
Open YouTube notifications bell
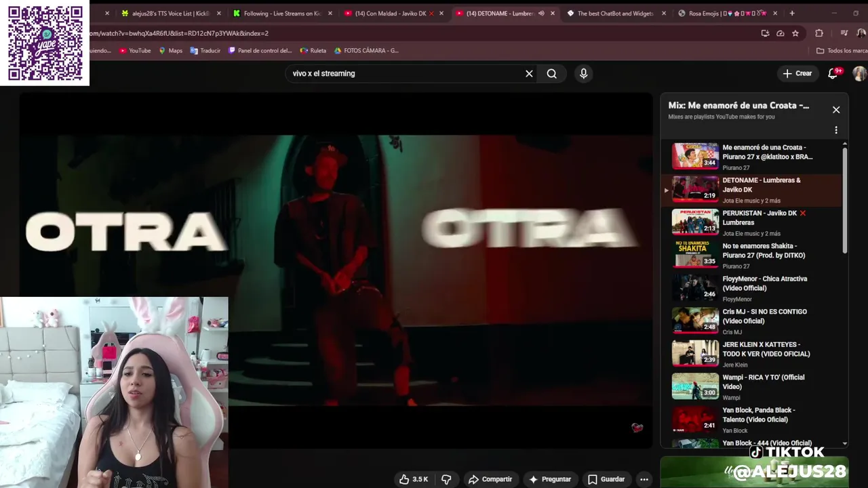click(833, 73)
